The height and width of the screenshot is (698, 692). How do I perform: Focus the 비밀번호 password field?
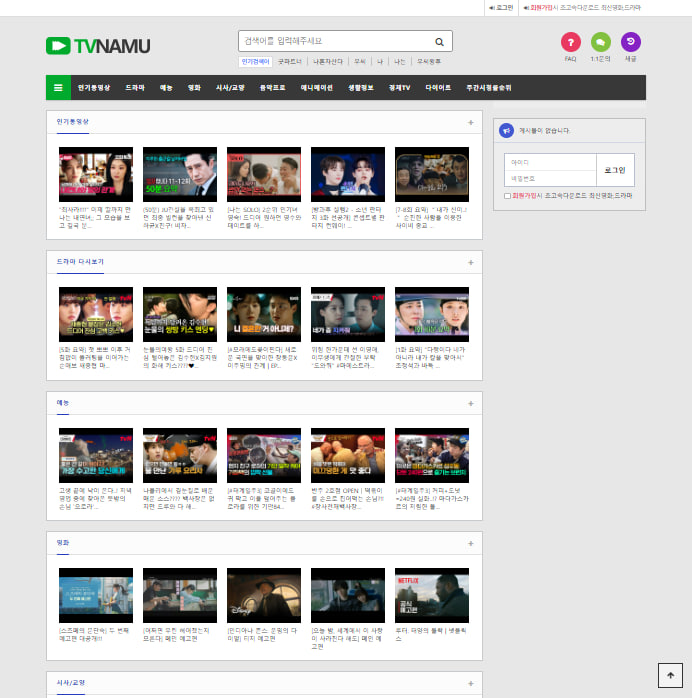(x=550, y=179)
